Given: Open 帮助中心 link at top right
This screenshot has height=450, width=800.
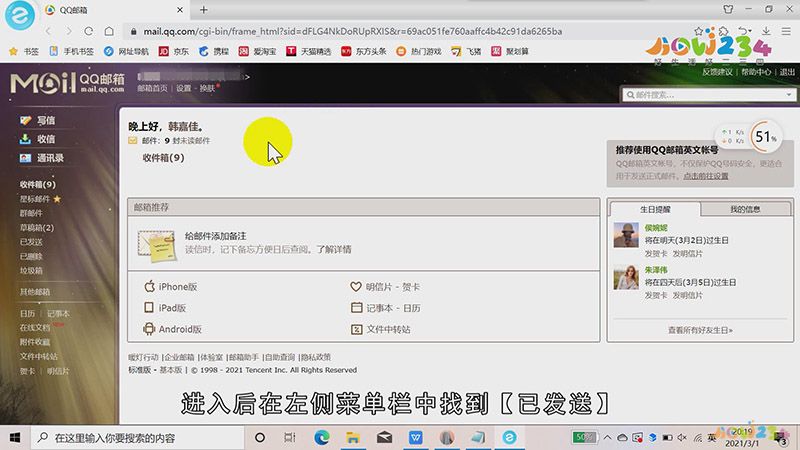Looking at the screenshot, I should click(756, 72).
